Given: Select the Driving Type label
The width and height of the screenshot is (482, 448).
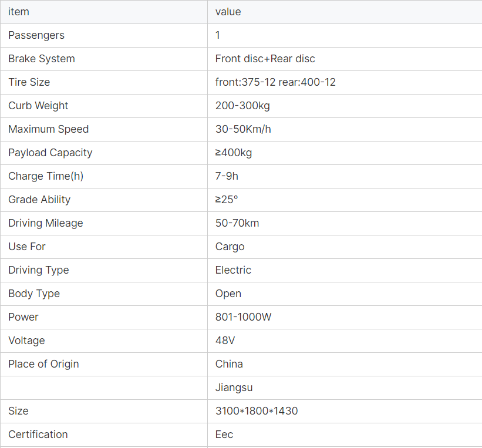Looking at the screenshot, I should coord(38,270).
